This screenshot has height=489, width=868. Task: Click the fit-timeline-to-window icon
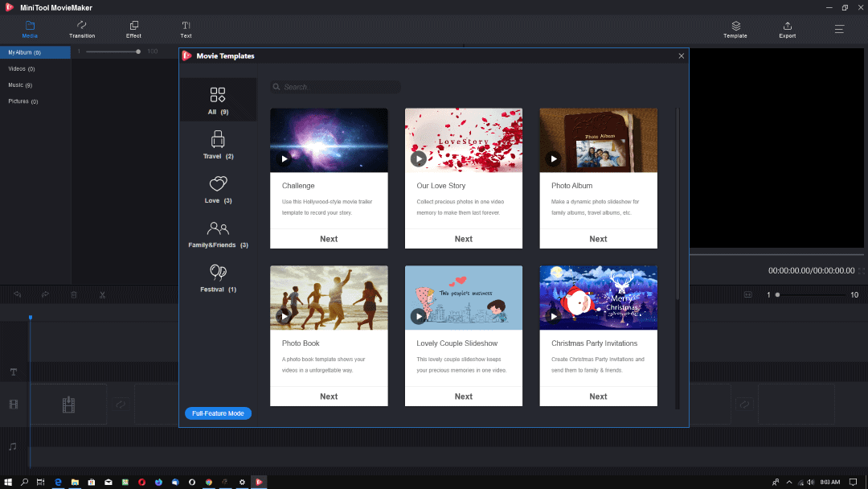747,294
